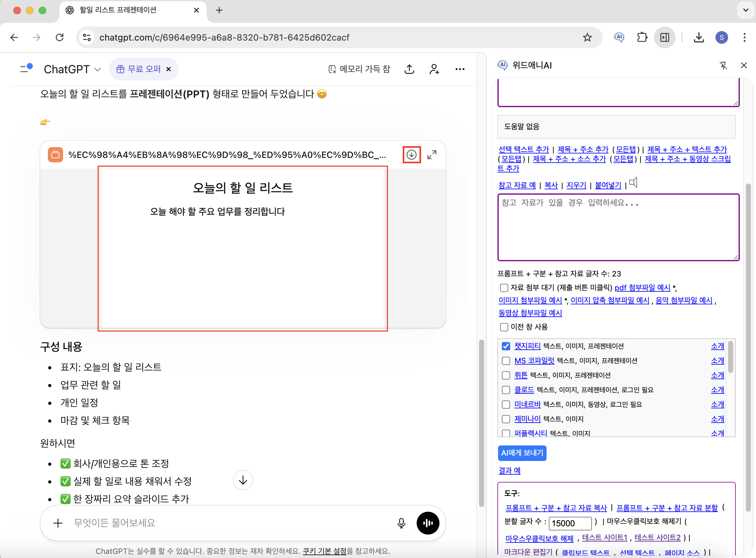Enable the 자료 첨부 대기 checkbox
Screen dimensions: 756x558
(504, 288)
